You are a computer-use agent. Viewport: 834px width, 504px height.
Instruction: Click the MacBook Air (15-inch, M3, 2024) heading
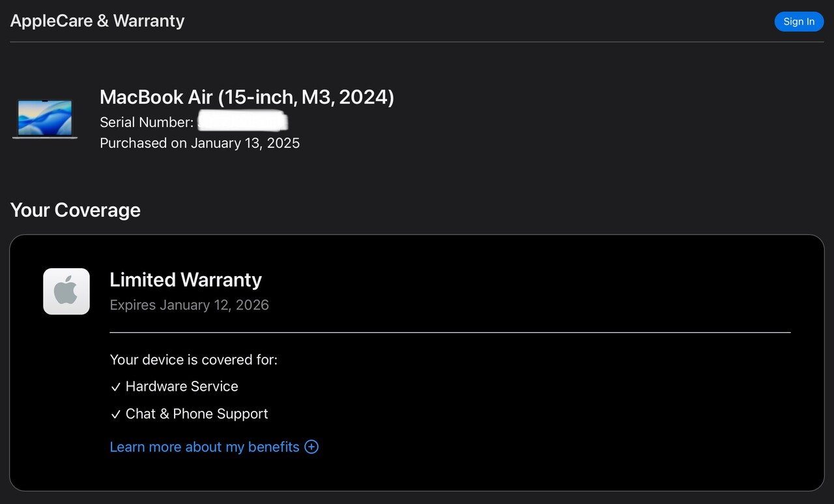(246, 97)
